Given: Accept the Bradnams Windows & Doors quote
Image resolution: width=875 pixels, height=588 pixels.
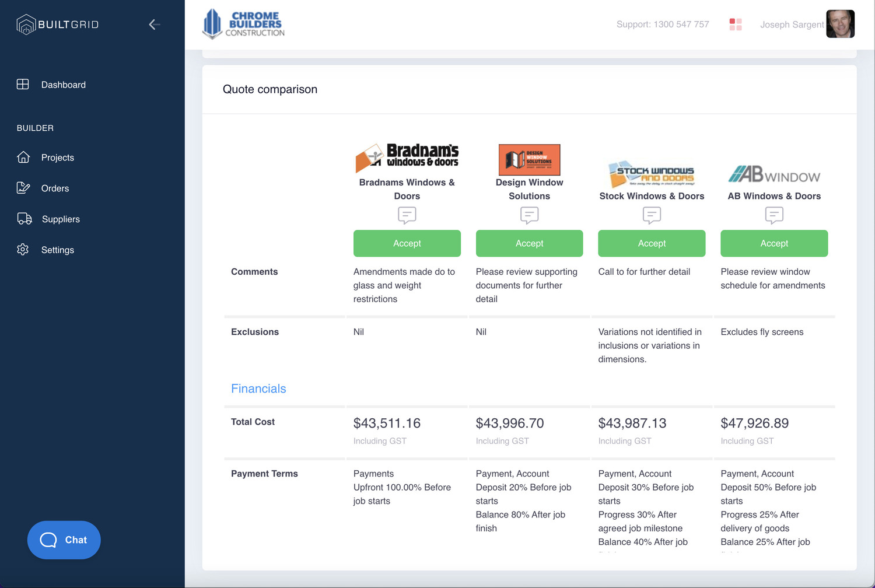Looking at the screenshot, I should [407, 243].
